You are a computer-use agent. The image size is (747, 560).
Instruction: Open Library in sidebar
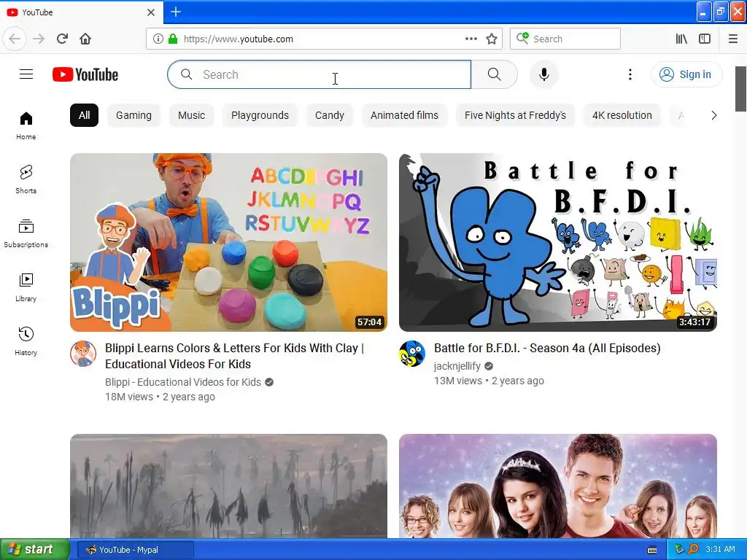26,287
